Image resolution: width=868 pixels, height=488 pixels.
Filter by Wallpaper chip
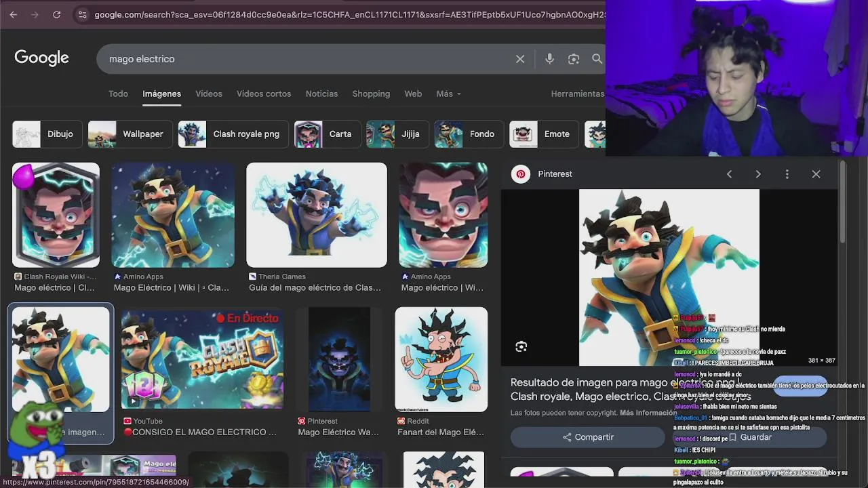(x=130, y=134)
